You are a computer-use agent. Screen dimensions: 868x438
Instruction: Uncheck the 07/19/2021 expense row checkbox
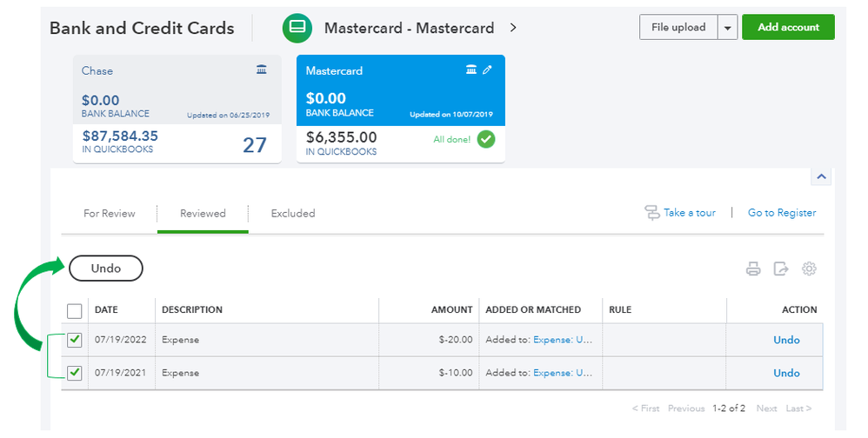pos(75,373)
